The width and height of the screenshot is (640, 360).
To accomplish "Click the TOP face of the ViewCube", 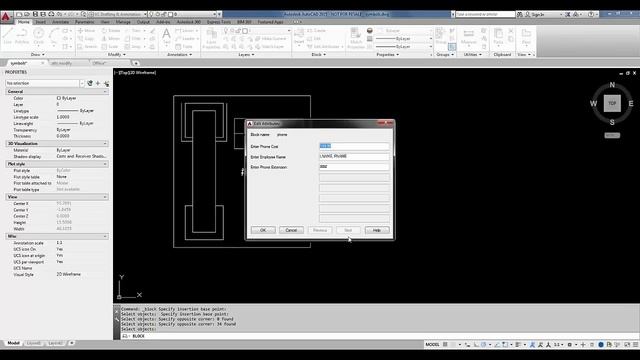I will (x=612, y=103).
